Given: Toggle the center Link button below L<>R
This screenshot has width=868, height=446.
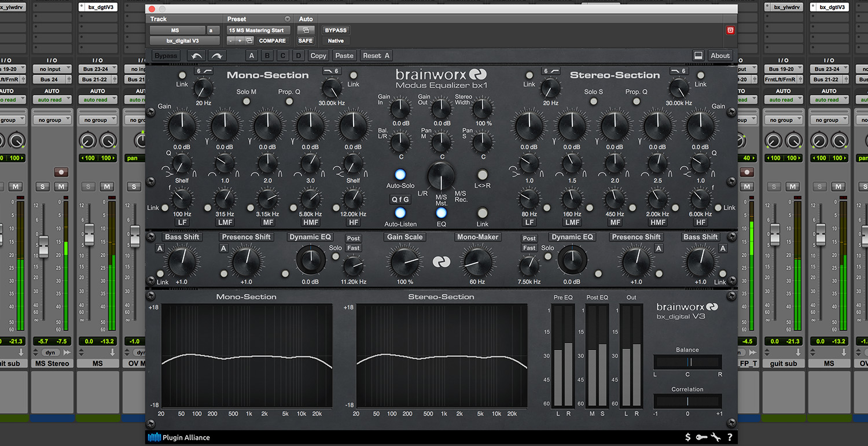Looking at the screenshot, I should tap(483, 213).
